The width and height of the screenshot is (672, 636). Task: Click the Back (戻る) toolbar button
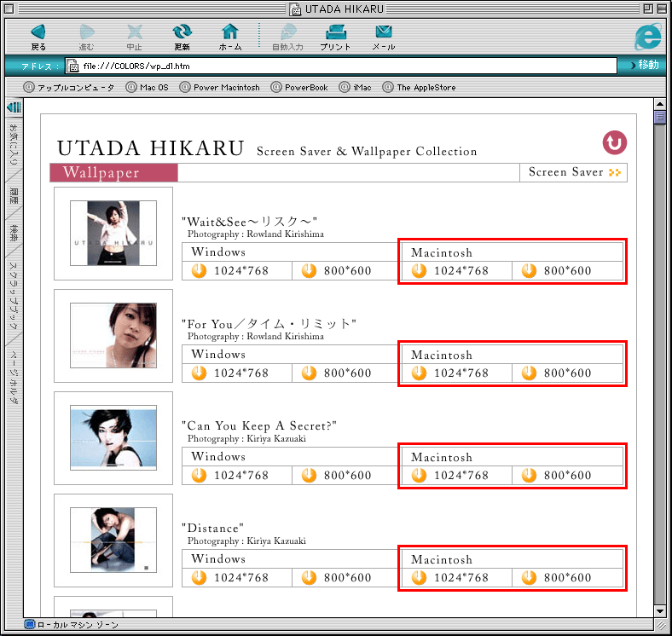point(38,37)
